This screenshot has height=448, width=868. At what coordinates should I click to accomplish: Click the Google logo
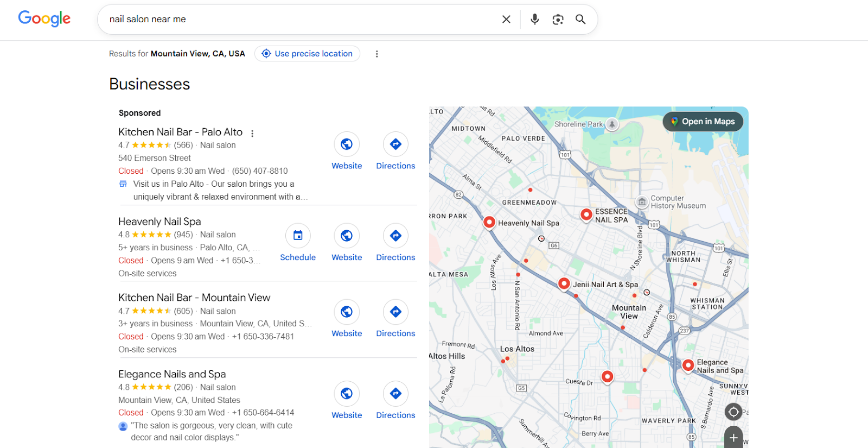(44, 18)
